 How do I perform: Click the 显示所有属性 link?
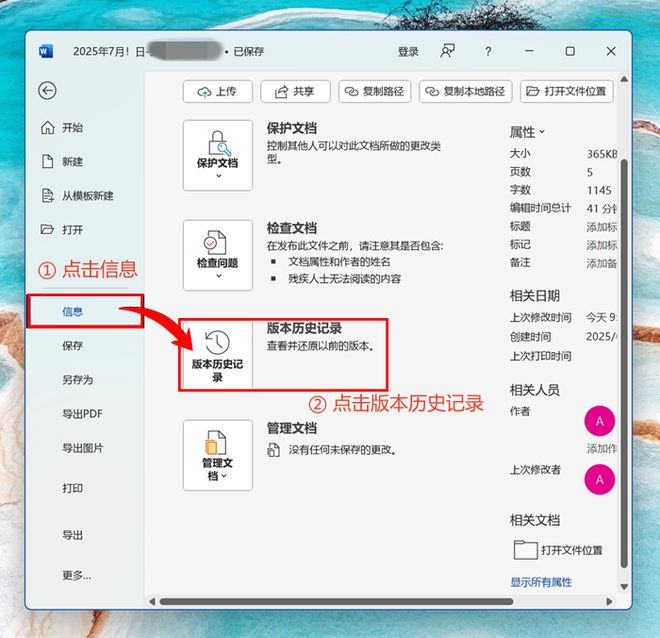(541, 582)
